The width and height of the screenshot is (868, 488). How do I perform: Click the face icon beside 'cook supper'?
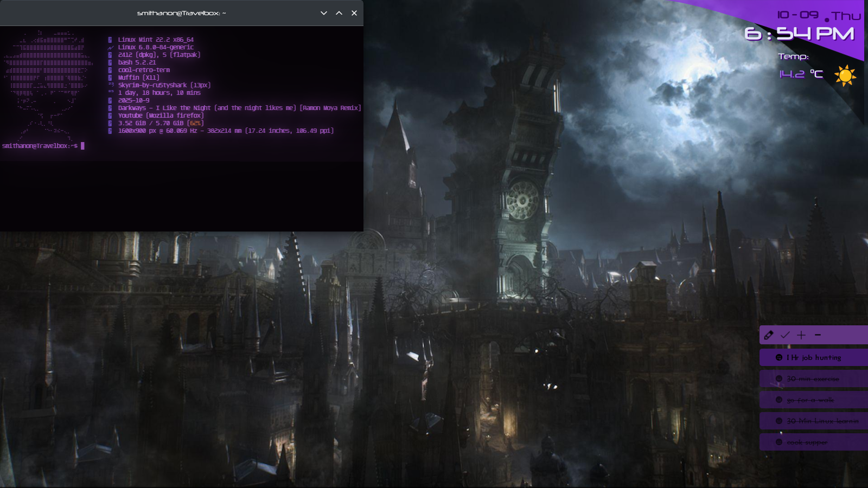pos(779,442)
